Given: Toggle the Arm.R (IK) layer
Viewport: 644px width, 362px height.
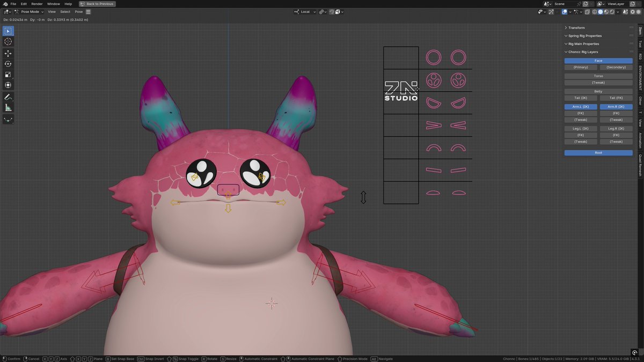Looking at the screenshot, I should 616,107.
